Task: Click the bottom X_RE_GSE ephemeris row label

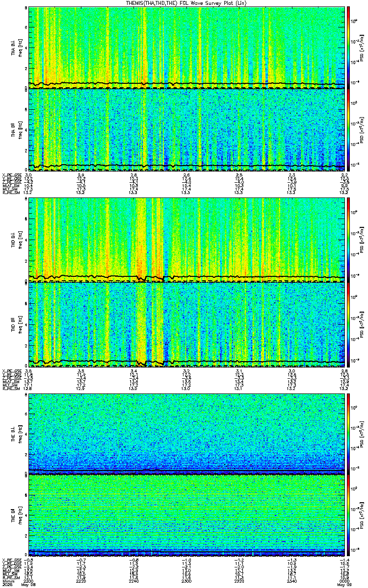Action: [x=11, y=560]
